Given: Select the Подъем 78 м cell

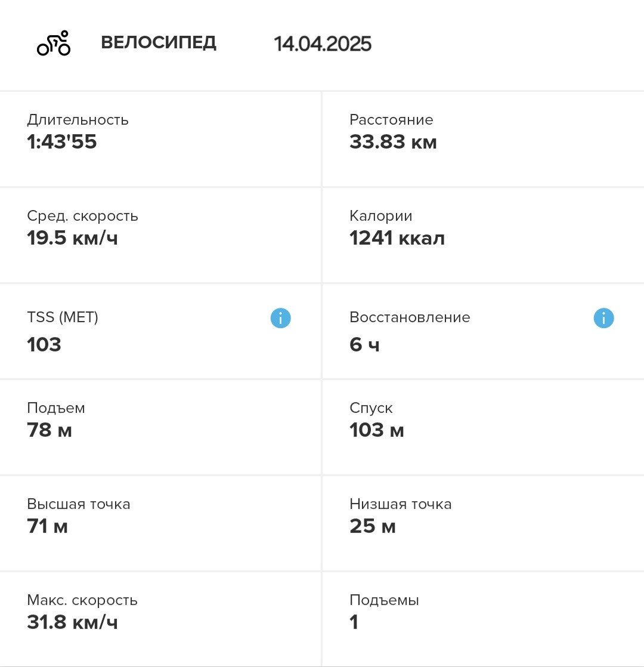Looking at the screenshot, I should click(x=160, y=427).
